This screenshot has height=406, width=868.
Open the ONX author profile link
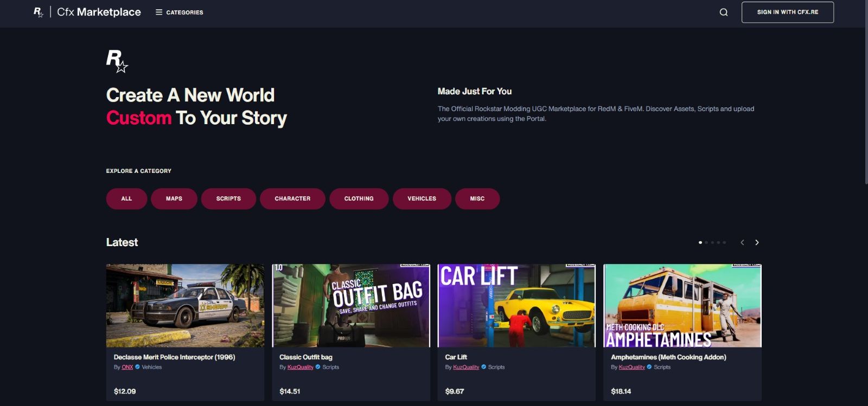(x=127, y=367)
